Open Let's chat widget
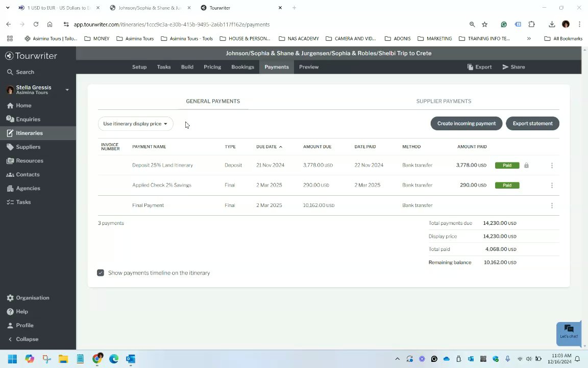The width and height of the screenshot is (588, 368). pos(569,333)
